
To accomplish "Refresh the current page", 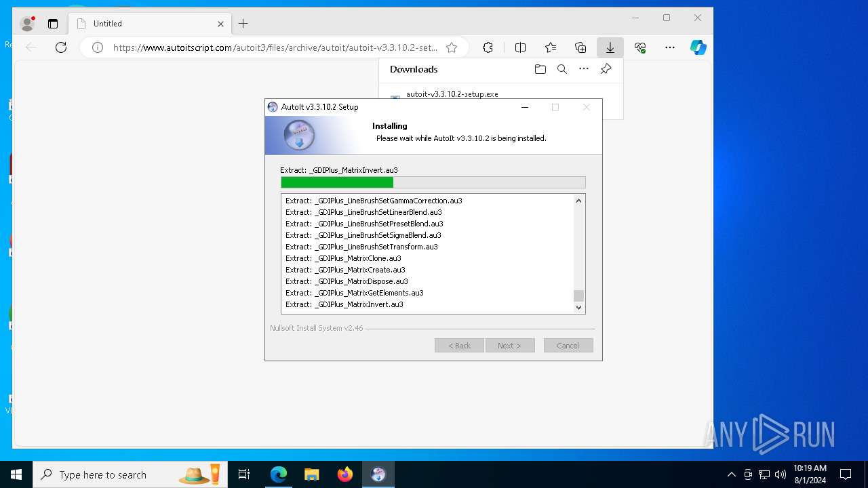I will click(x=61, y=47).
